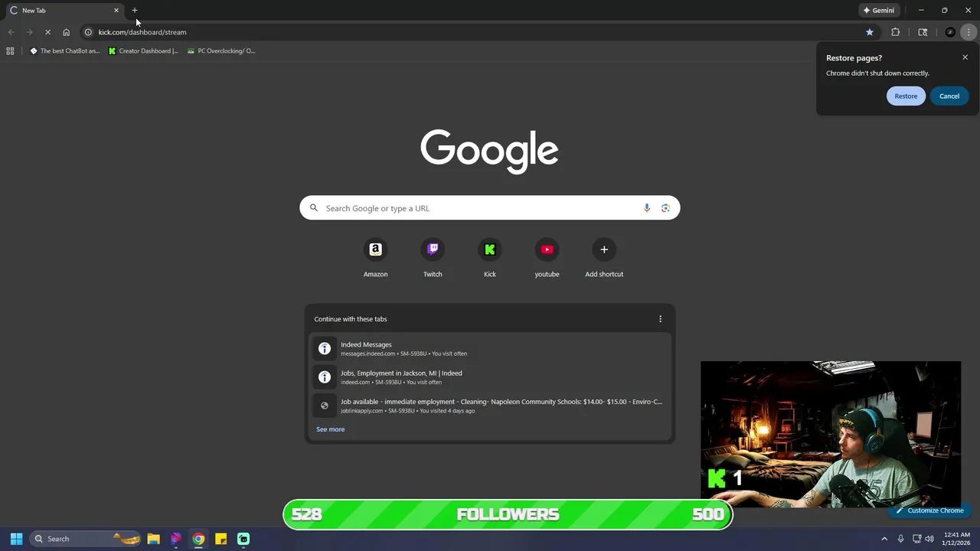Image resolution: width=980 pixels, height=551 pixels.
Task: Add a new shortcut tile
Action: 604,258
